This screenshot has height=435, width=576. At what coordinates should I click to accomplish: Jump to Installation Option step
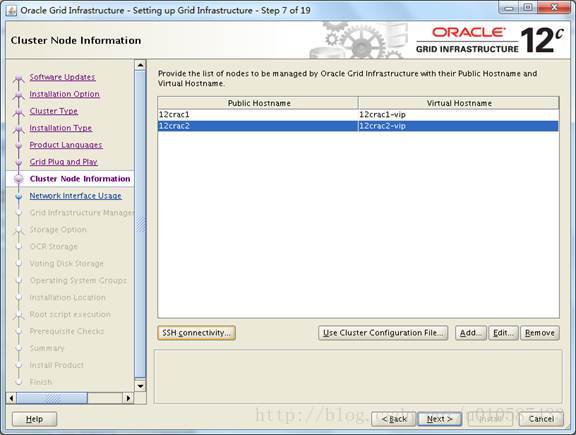pos(65,94)
